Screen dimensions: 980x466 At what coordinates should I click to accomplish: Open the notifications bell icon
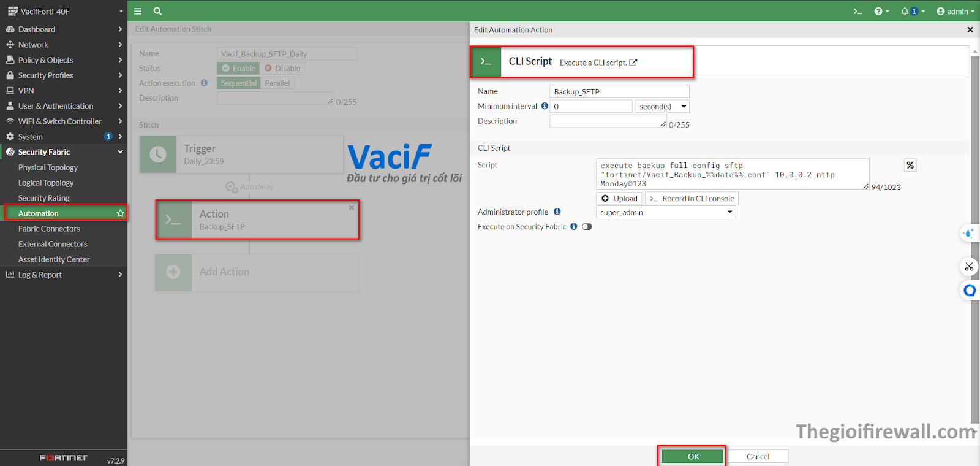[x=905, y=11]
